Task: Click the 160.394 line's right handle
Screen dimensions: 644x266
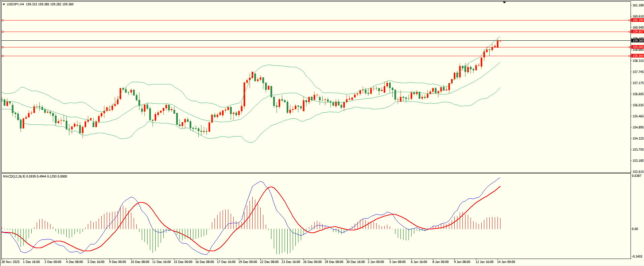Action: coord(630,21)
